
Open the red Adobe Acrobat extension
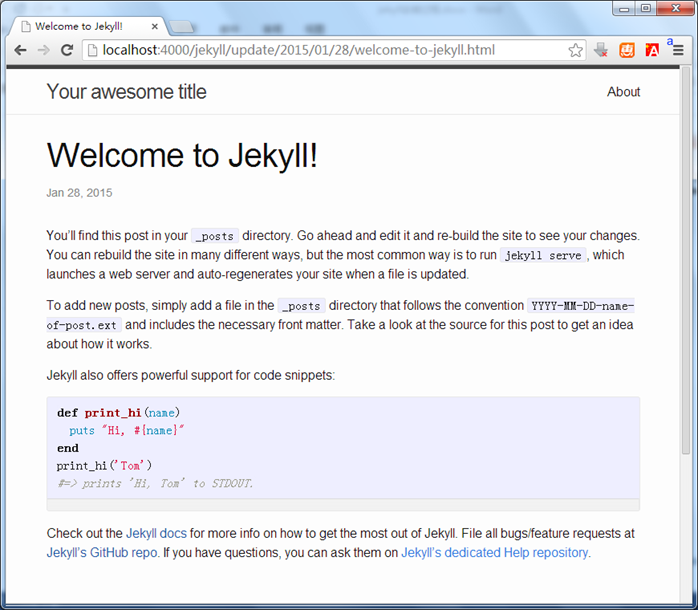tap(652, 50)
